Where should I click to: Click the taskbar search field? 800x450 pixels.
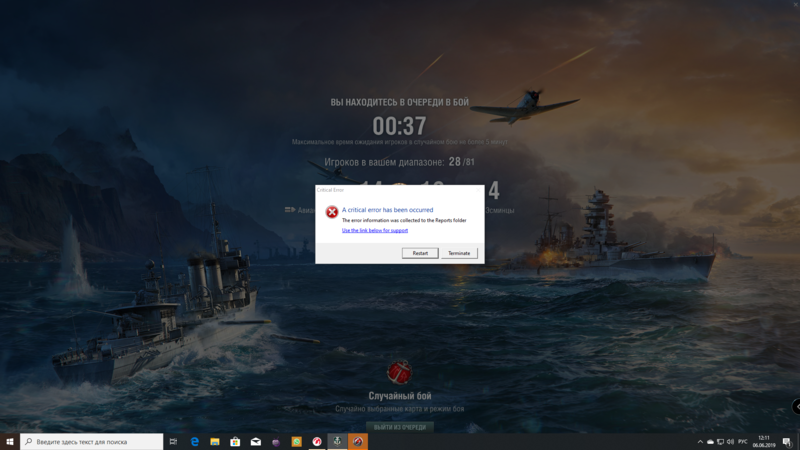[92, 441]
